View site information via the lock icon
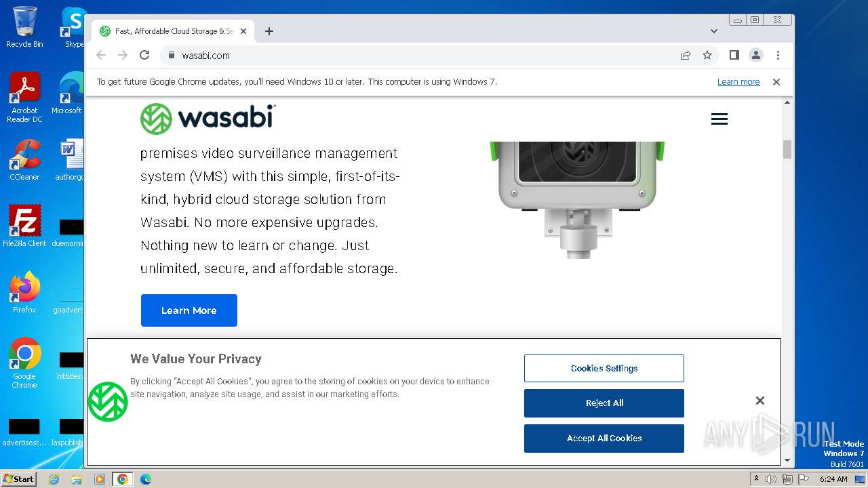The width and height of the screenshot is (868, 488). [171, 56]
